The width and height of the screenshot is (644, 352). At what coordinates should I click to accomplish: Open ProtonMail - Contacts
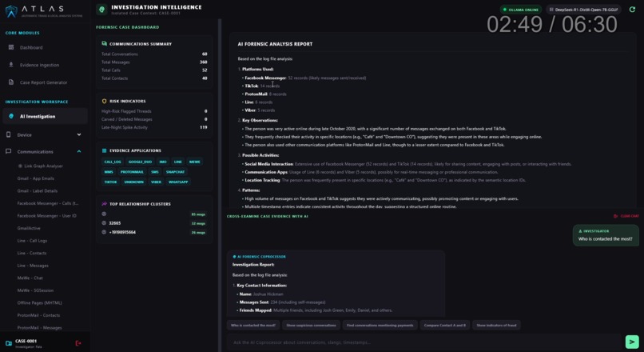38,315
